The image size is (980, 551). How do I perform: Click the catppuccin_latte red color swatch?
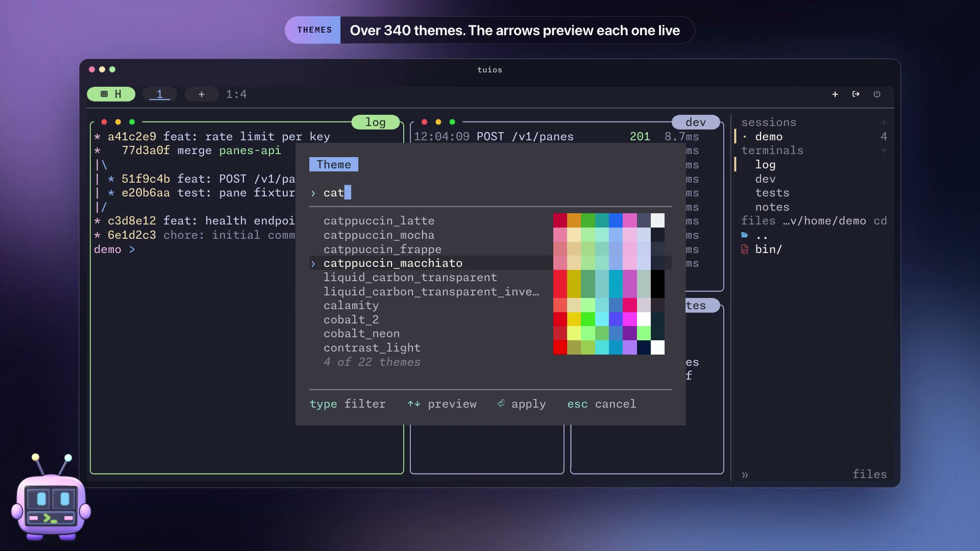click(x=560, y=220)
